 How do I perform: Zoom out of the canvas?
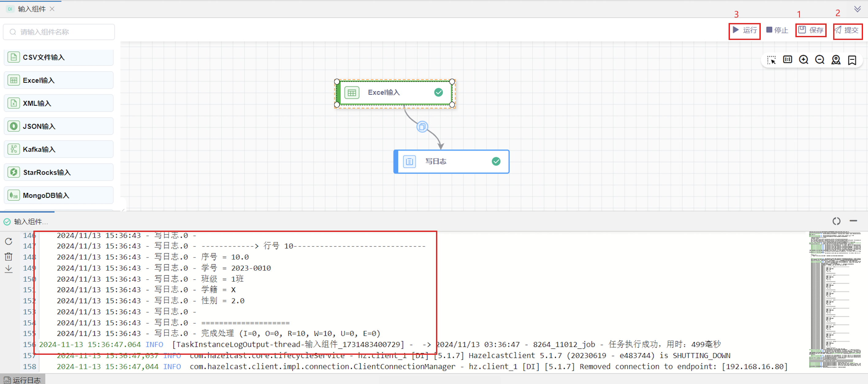click(820, 60)
